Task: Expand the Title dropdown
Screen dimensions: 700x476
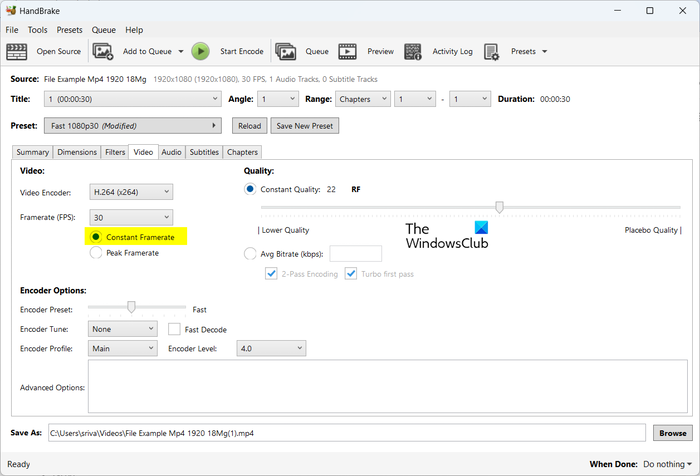Action: coord(133,99)
